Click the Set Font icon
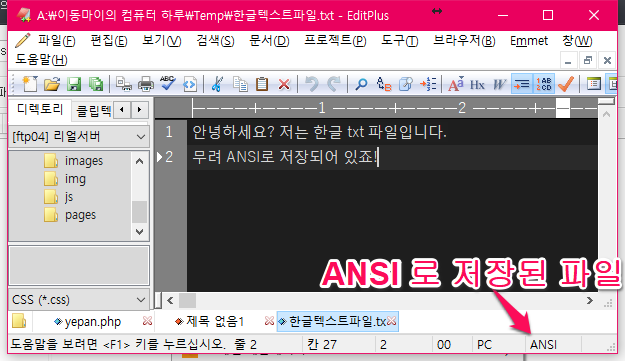The width and height of the screenshot is (625, 361). (x=456, y=84)
